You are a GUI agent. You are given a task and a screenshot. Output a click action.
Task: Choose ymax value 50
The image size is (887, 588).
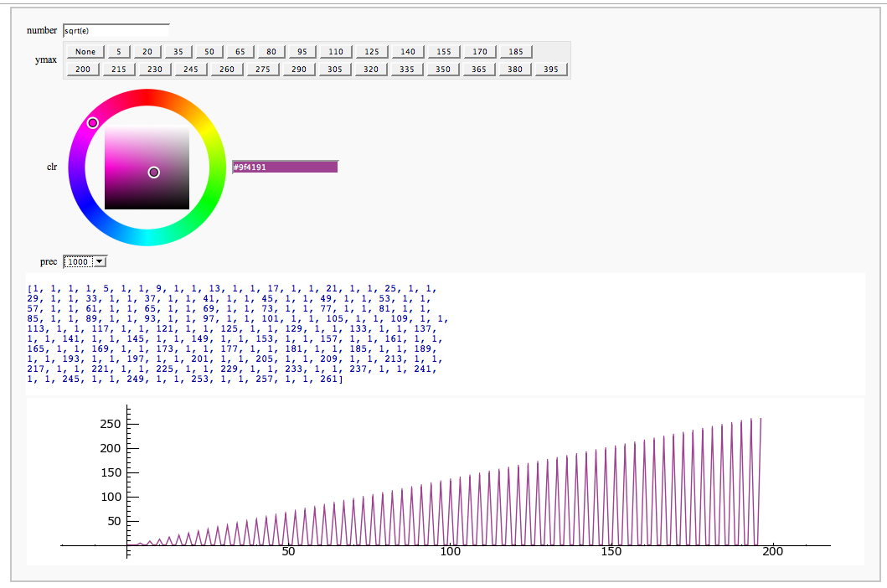pos(209,52)
